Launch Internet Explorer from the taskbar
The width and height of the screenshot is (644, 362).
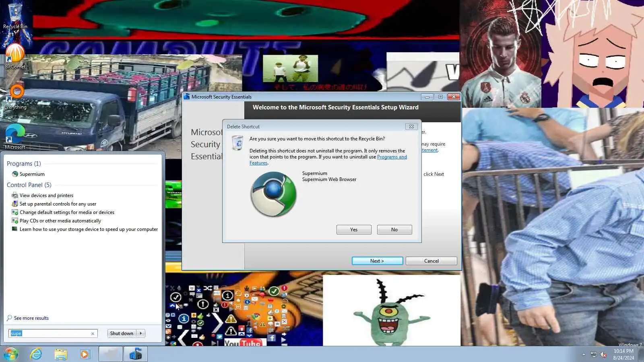(x=36, y=354)
